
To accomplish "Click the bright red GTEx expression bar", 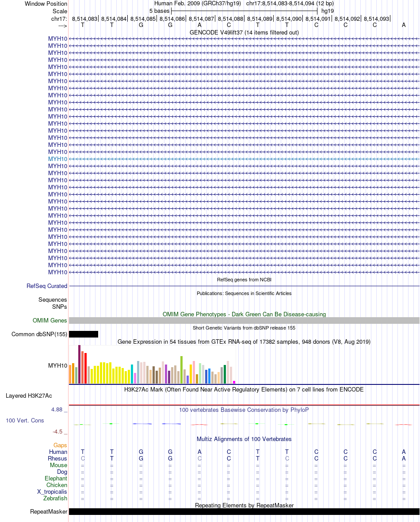I will tap(85, 368).
